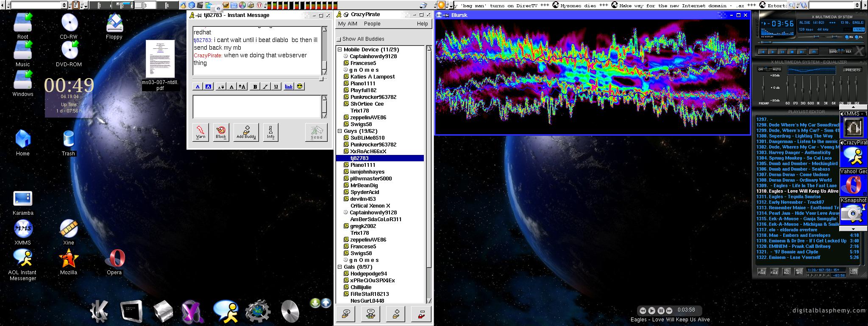Collapse the Guys buddy group
The width and height of the screenshot is (868, 326).
339,131
